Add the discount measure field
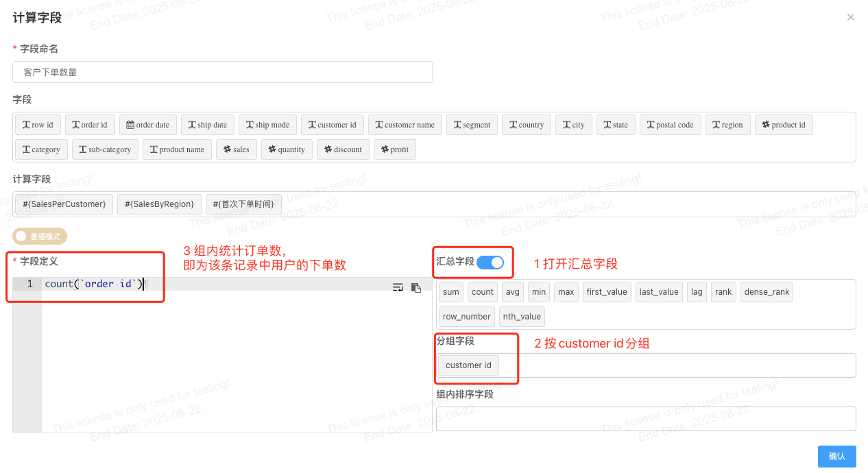The image size is (868, 473). pyautogui.click(x=343, y=149)
